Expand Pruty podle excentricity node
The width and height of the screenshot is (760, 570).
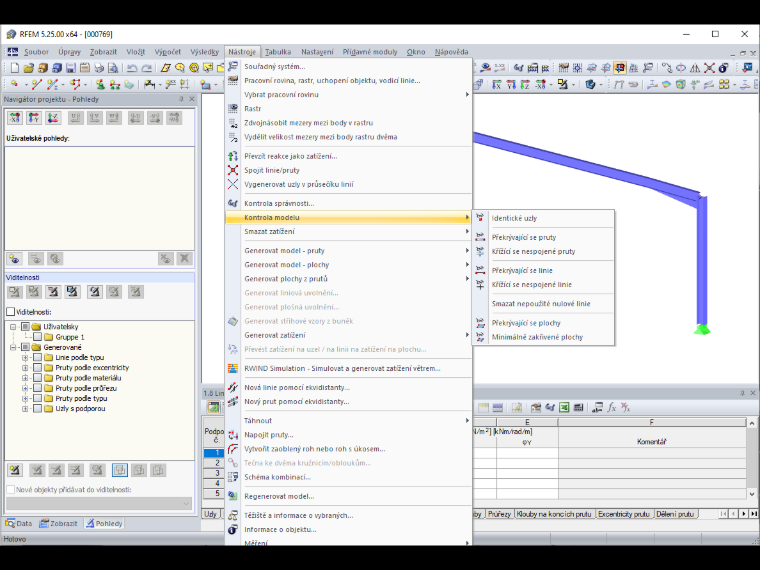coord(25,367)
